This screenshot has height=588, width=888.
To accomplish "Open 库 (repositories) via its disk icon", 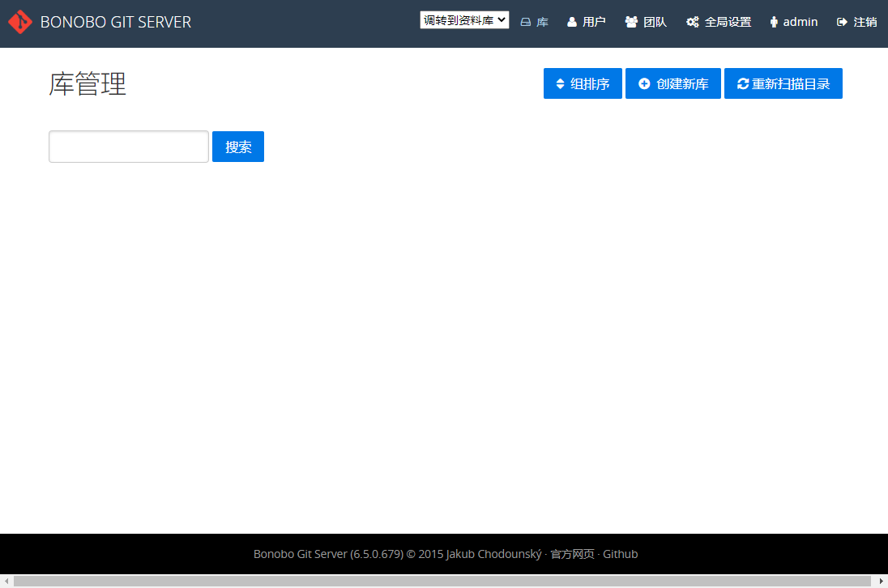I will point(525,22).
